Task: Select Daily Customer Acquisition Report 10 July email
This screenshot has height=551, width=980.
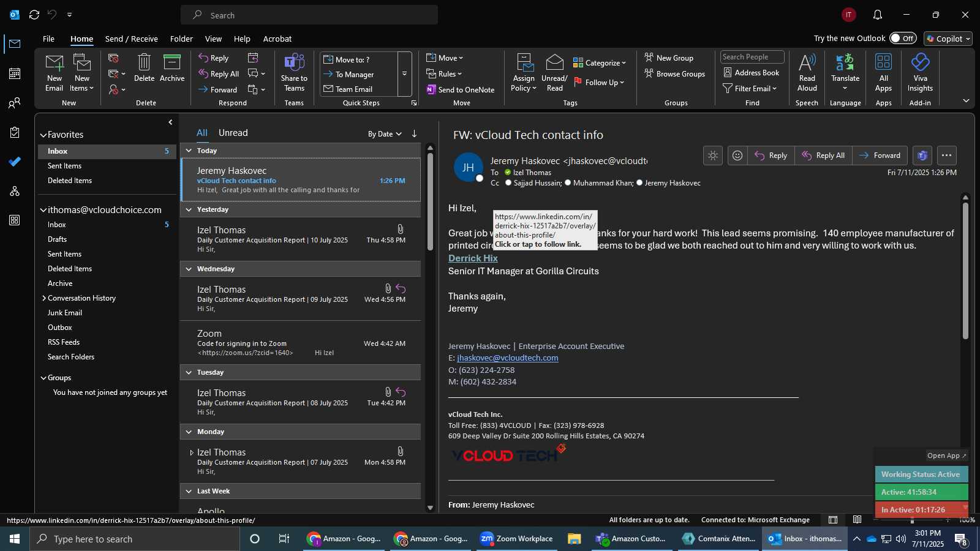Action: [301, 239]
